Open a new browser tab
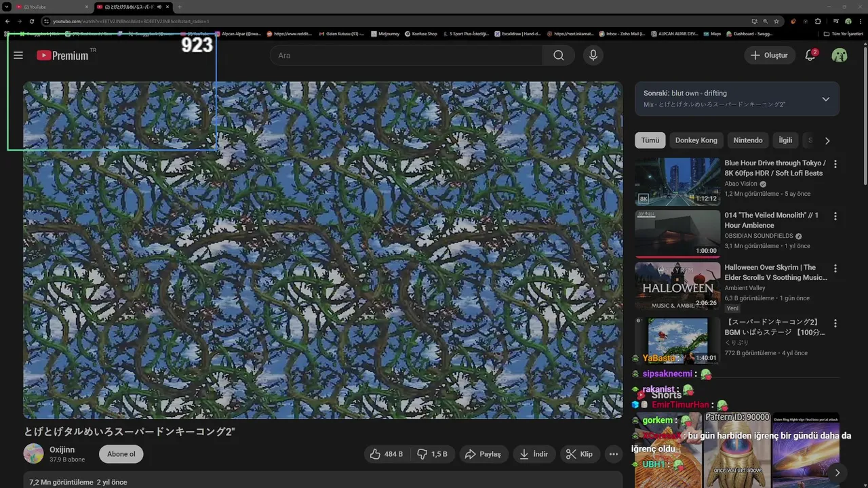This screenshot has height=488, width=868. 179,7
